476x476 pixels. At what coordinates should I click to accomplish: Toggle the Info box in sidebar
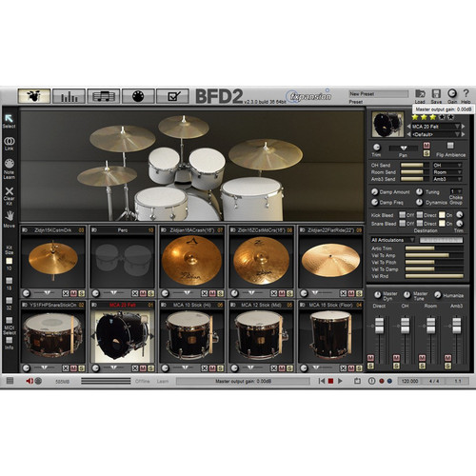point(10,340)
